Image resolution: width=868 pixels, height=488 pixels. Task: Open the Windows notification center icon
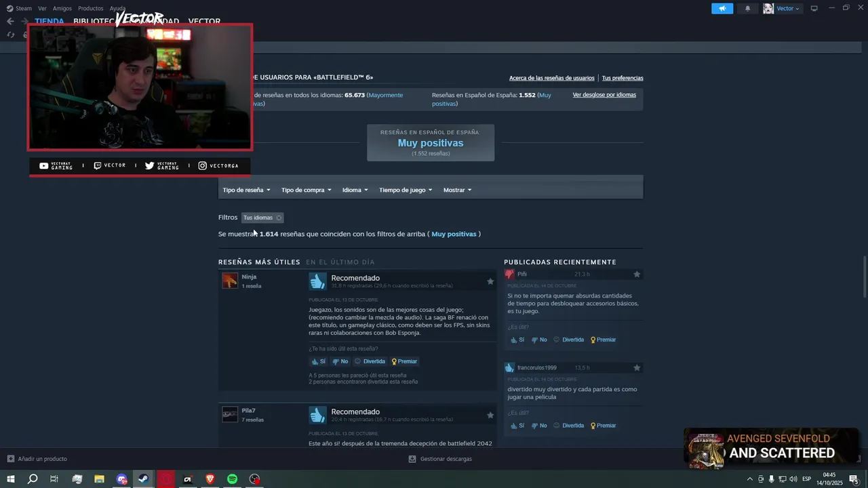click(x=854, y=479)
